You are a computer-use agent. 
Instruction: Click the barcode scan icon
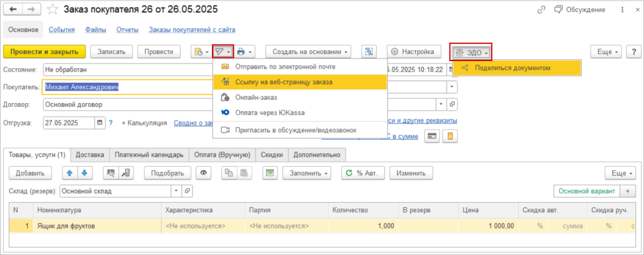pos(112,173)
